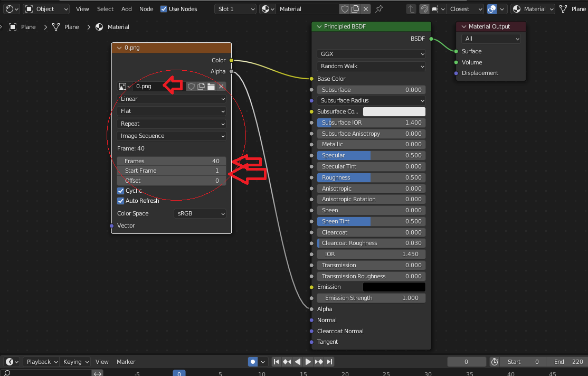
Task: Open the Add menu in the header
Action: [126, 9]
